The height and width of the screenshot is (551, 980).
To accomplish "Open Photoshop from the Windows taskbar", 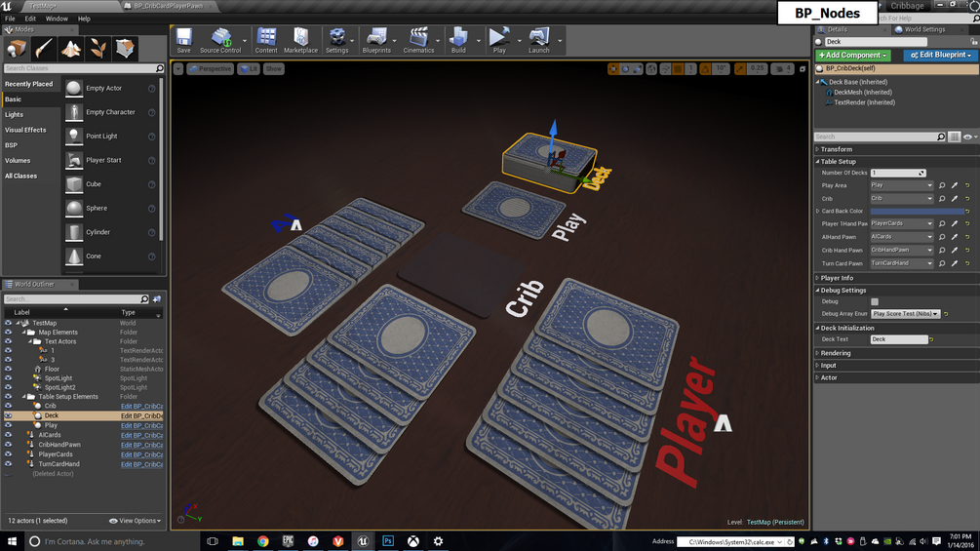I will (388, 541).
